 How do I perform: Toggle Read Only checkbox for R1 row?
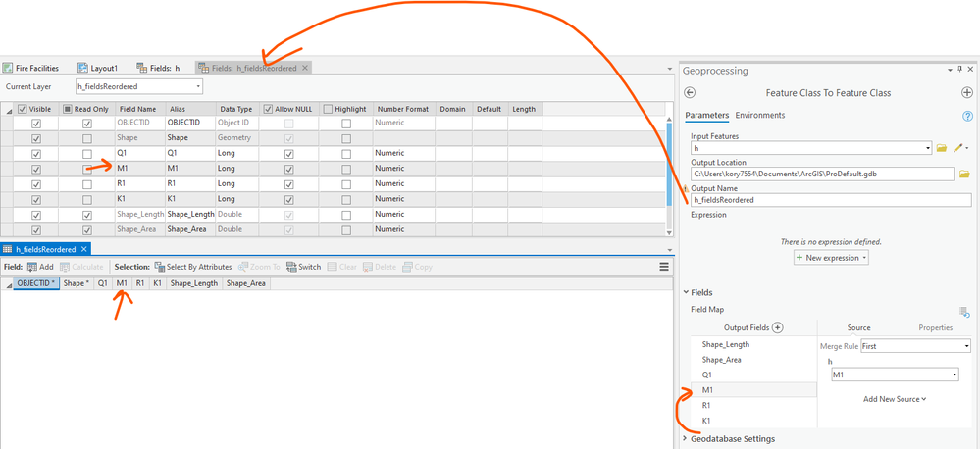(87, 184)
